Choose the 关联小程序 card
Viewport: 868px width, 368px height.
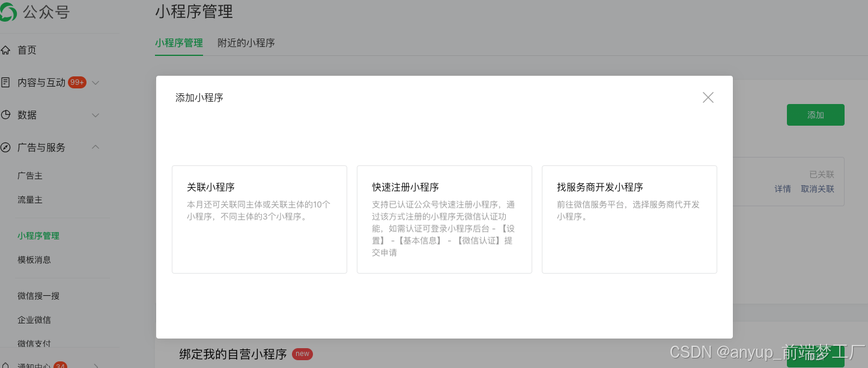tap(259, 219)
